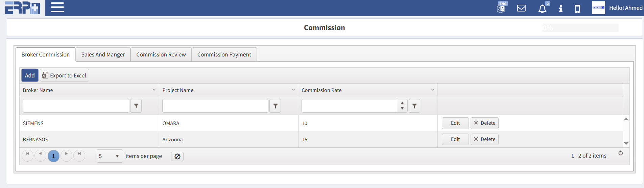The height and width of the screenshot is (188, 644).
Task: Click the Add button
Action: tap(30, 75)
